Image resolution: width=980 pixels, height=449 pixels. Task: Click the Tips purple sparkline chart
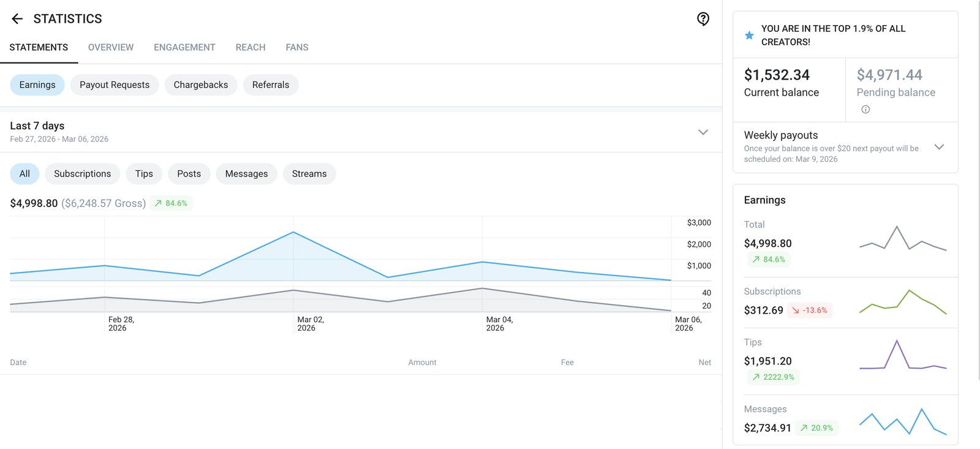coord(903,355)
